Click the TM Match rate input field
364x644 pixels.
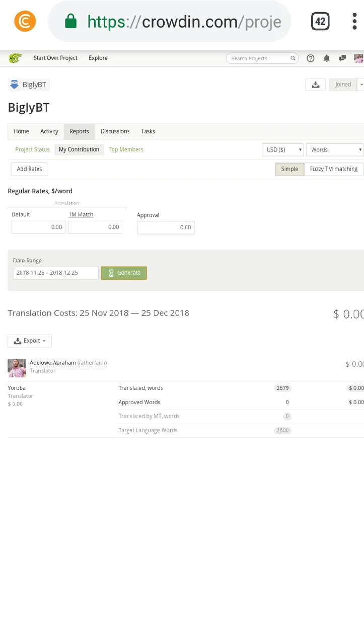[x=95, y=227]
